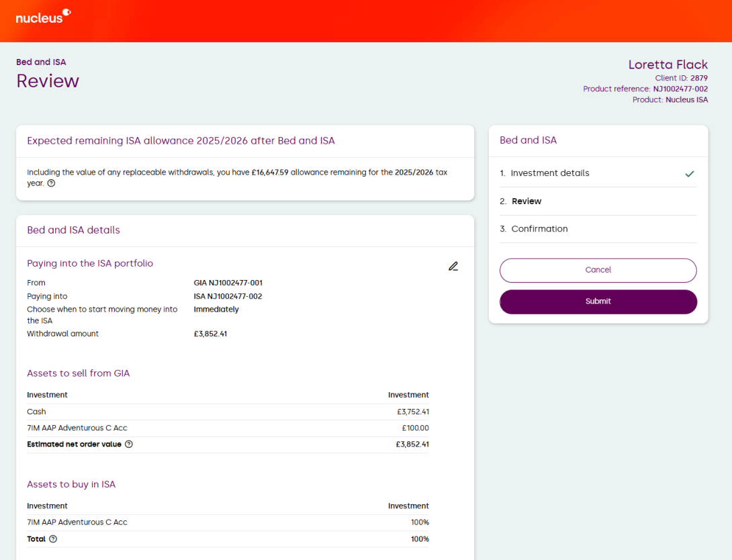Select 7IM AAP Adventurous row under Assets to sell
Image resolution: width=732 pixels, height=560 pixels.
pos(228,428)
